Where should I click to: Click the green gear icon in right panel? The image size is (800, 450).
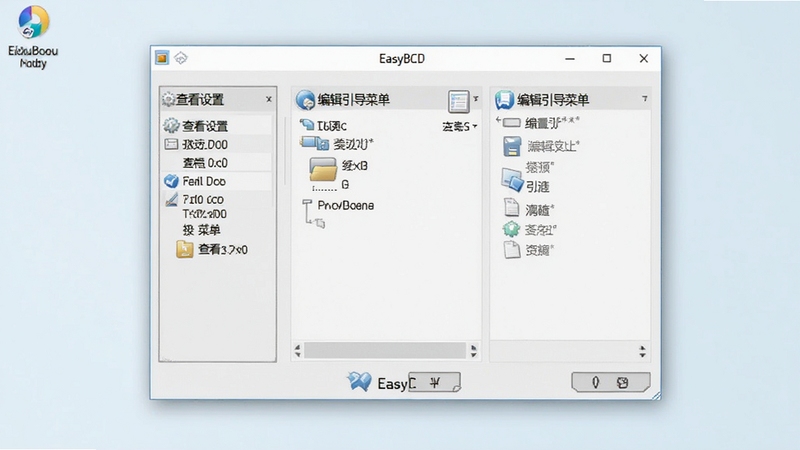(511, 229)
